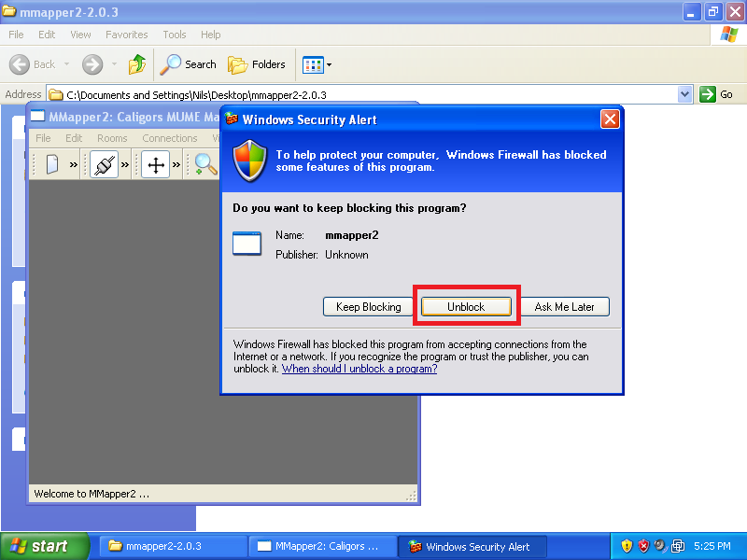Select the move crosshair tool in MMapper2
The width and height of the screenshot is (747, 560).
156,165
